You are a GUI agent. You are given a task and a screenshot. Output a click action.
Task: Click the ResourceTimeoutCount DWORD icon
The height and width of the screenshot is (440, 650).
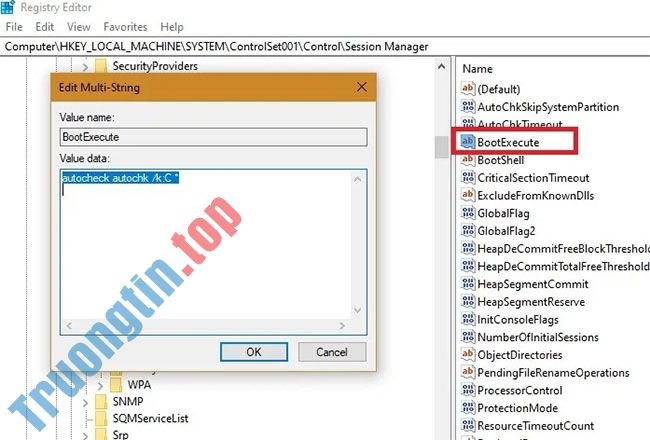[x=468, y=425]
